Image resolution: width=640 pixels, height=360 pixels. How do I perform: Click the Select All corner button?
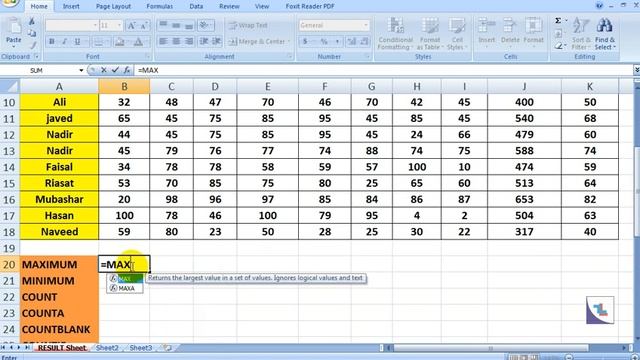coord(10,87)
